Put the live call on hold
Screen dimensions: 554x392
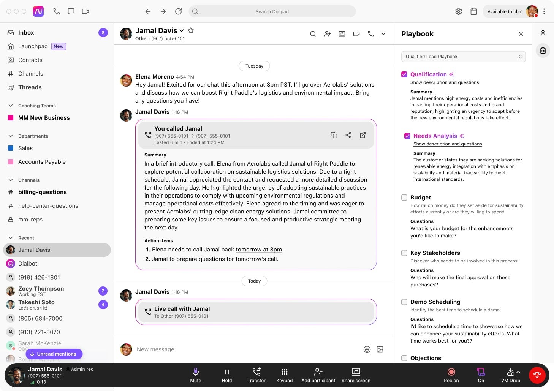tap(226, 375)
